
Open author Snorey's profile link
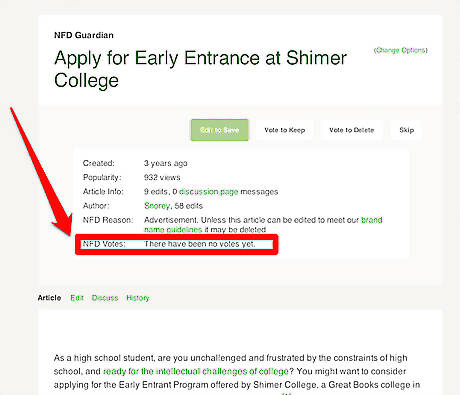(x=157, y=206)
